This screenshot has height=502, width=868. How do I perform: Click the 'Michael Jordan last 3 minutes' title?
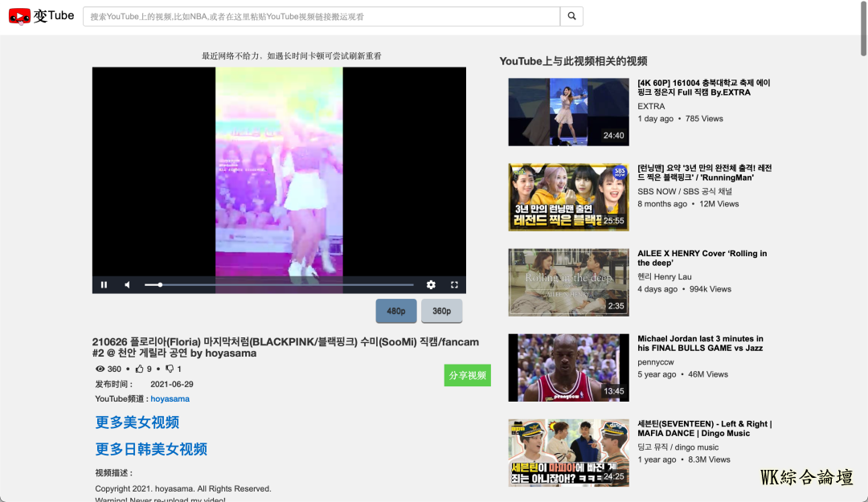[x=700, y=343]
